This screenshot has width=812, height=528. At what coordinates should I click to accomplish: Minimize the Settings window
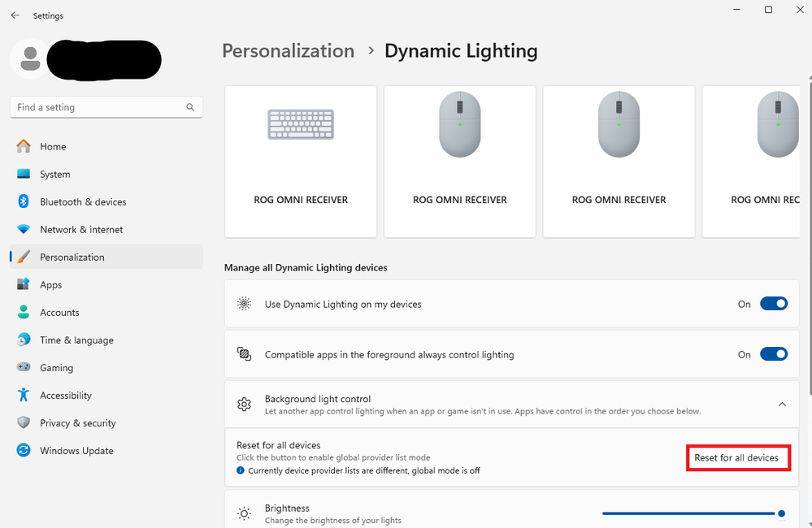point(737,9)
